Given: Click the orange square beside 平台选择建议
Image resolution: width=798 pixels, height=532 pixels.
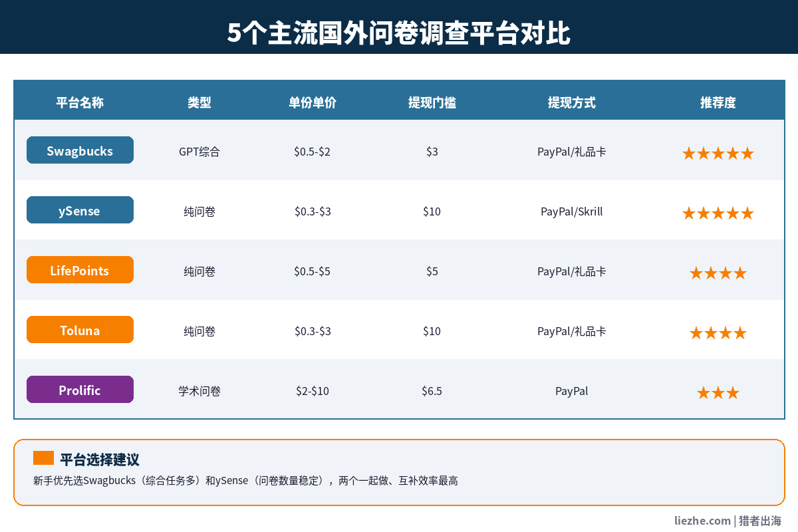Looking at the screenshot, I should (43, 458).
